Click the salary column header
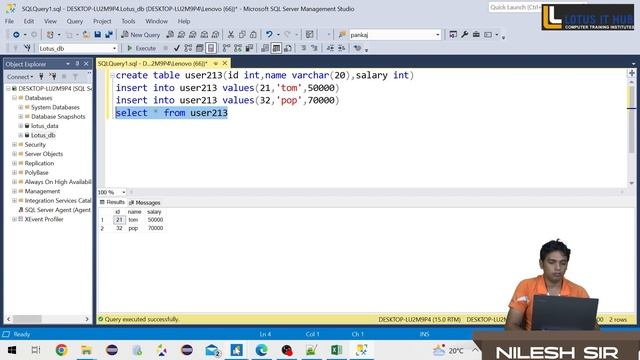Image resolution: width=640 pixels, height=360 pixels. 154,212
